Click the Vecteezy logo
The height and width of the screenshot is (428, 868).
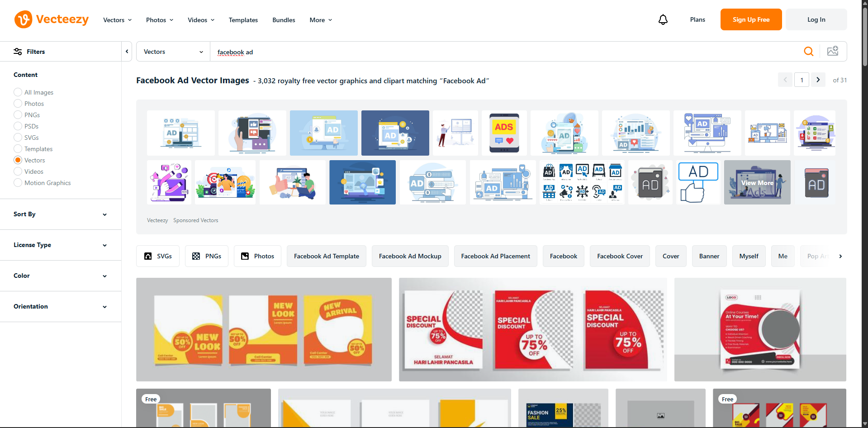[51, 19]
